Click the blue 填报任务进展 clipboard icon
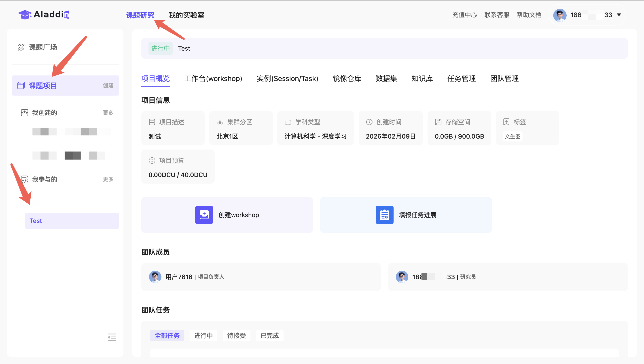 coord(384,215)
